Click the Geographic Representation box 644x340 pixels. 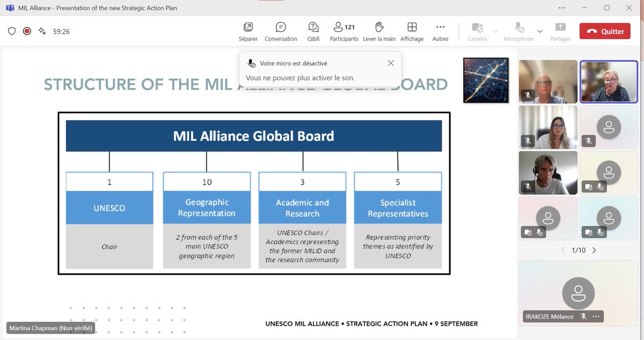click(x=207, y=208)
